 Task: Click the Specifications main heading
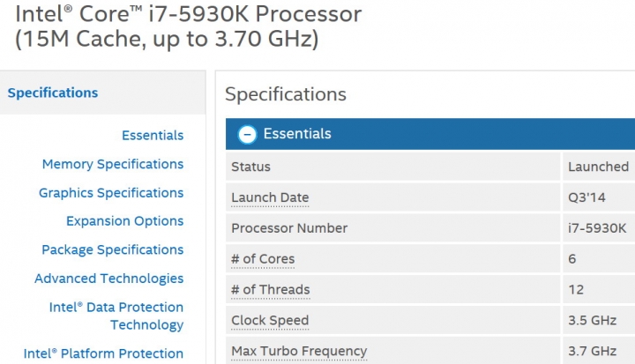[286, 94]
